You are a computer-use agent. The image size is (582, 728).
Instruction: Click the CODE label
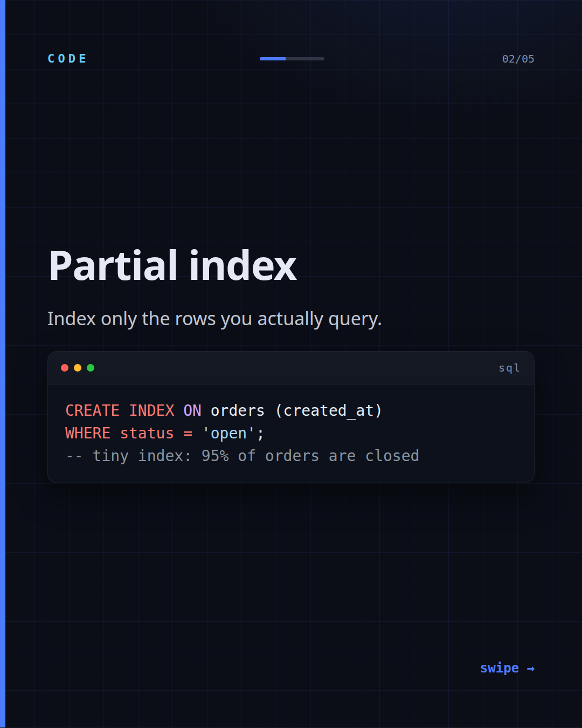(67, 59)
